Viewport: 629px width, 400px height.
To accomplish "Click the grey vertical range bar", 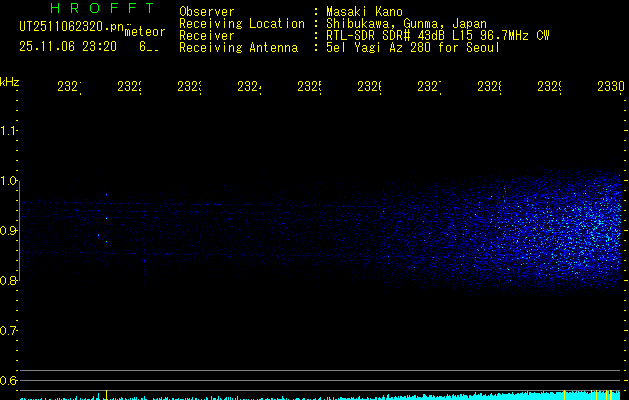I will pos(20,231).
